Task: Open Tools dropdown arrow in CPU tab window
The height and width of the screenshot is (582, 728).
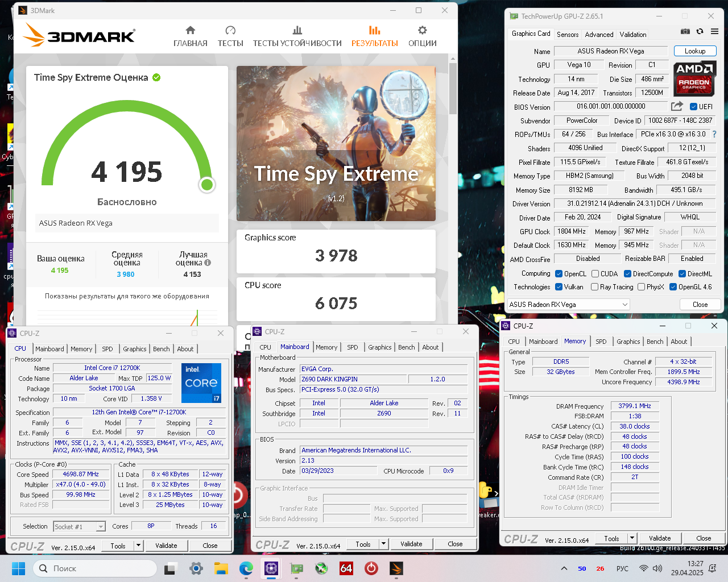Action: click(x=138, y=546)
